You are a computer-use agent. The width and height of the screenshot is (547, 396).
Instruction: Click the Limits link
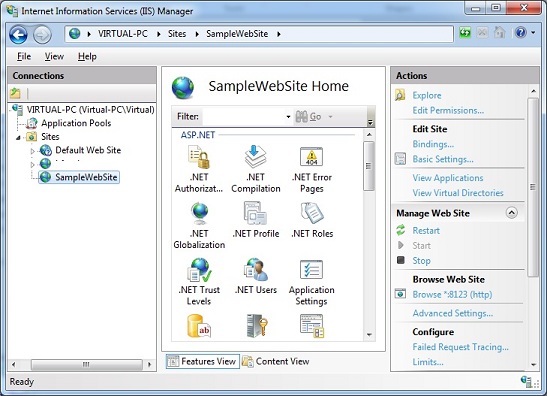tap(428, 361)
